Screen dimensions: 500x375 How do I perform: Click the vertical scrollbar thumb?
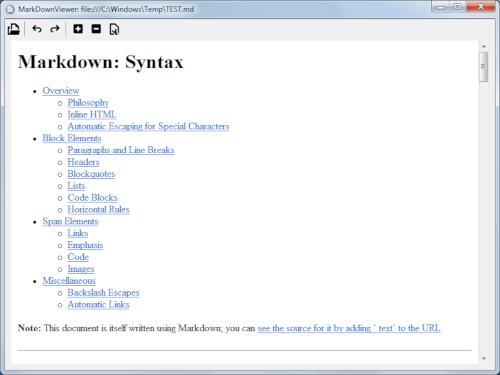click(x=484, y=67)
